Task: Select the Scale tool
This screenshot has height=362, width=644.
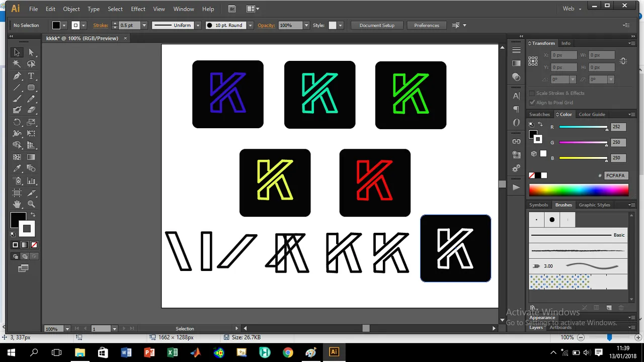Action: tap(31, 122)
